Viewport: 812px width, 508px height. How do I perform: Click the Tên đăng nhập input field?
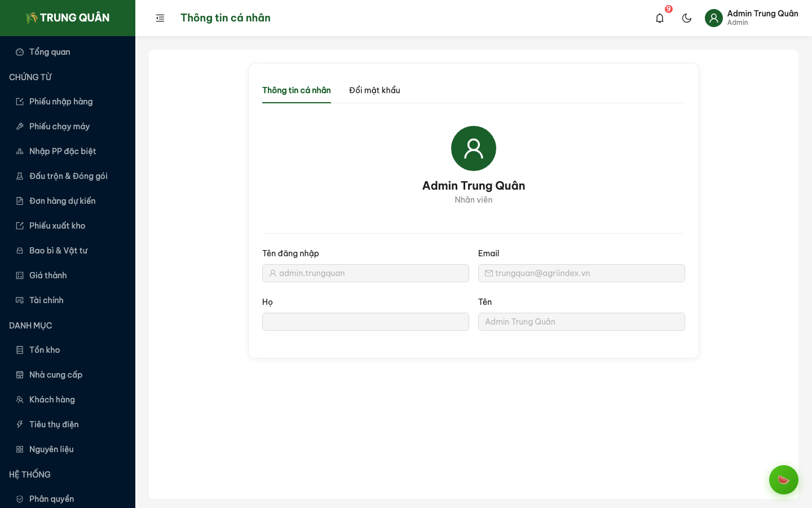(365, 273)
